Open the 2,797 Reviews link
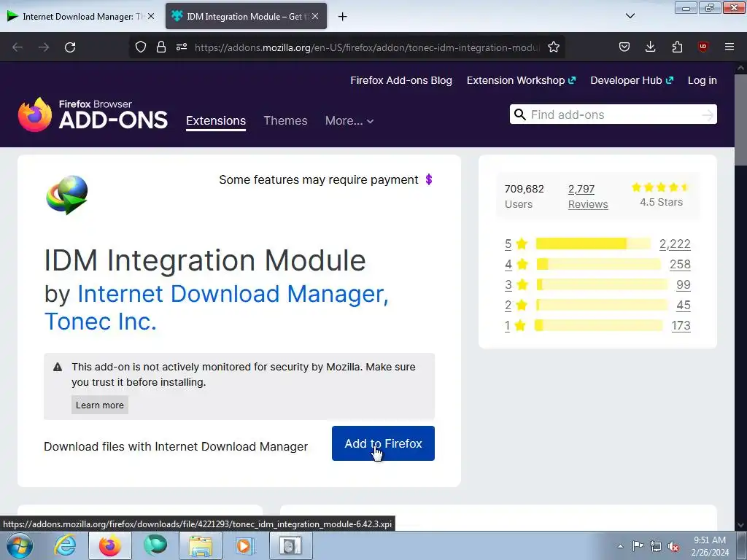Screen dimensions: 747x560 coord(588,196)
